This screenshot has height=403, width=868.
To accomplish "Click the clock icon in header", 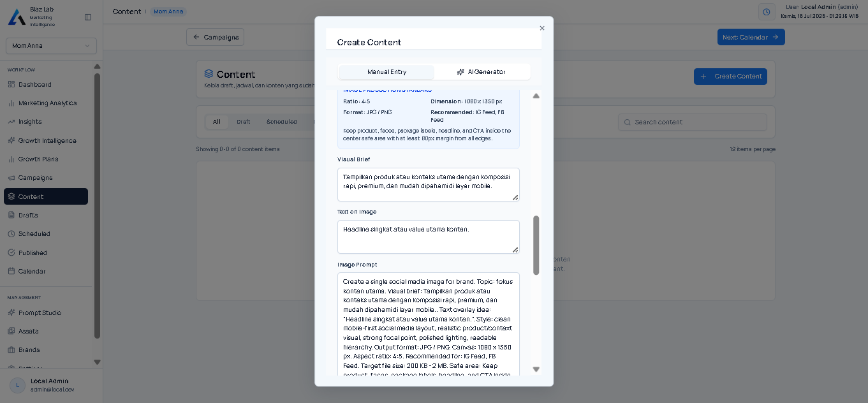I will 767,12.
